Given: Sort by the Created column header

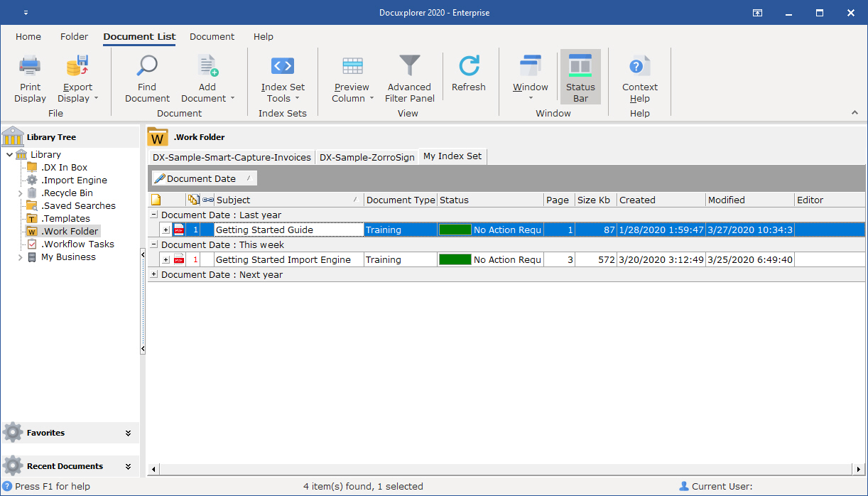Looking at the screenshot, I should coord(661,200).
